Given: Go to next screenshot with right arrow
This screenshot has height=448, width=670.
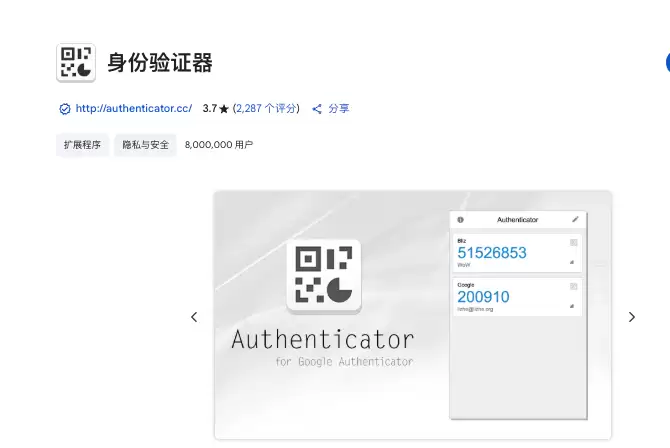Looking at the screenshot, I should 632,317.
